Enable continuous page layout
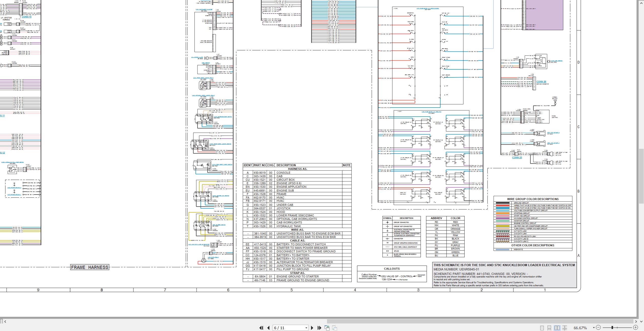 549,328
